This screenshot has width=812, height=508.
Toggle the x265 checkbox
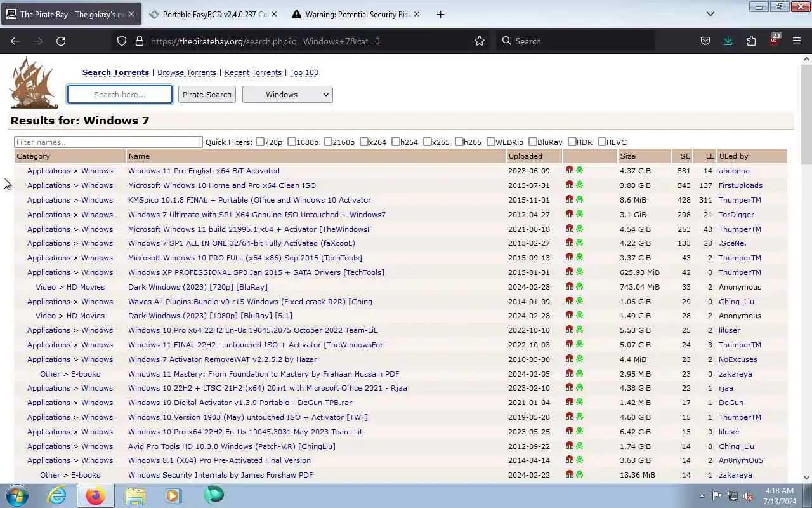pyautogui.click(x=428, y=142)
